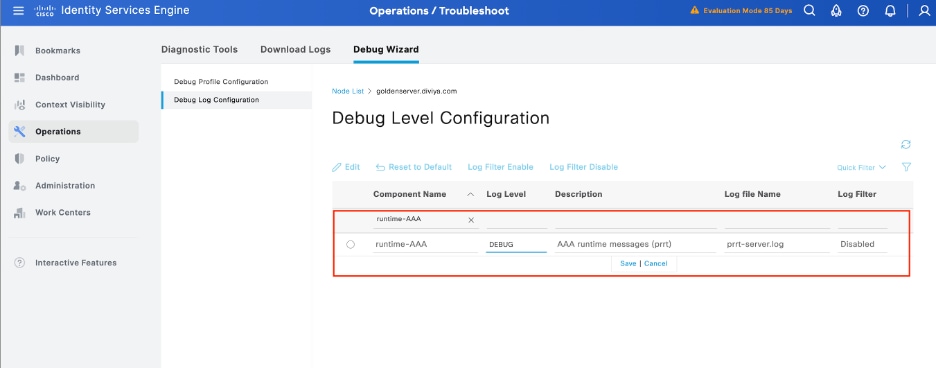Screen dimensions: 936x368
Task: Open the Quick Filter dropdown
Action: coord(861,168)
